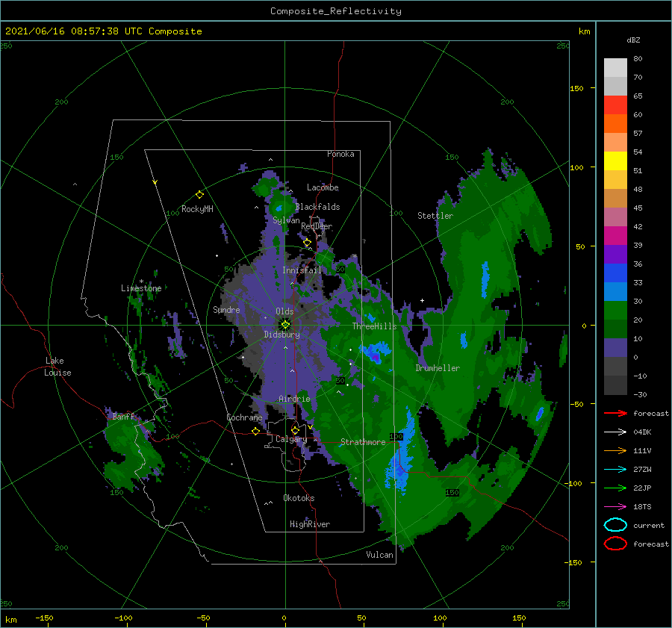Click the Banff town label

pos(123,417)
